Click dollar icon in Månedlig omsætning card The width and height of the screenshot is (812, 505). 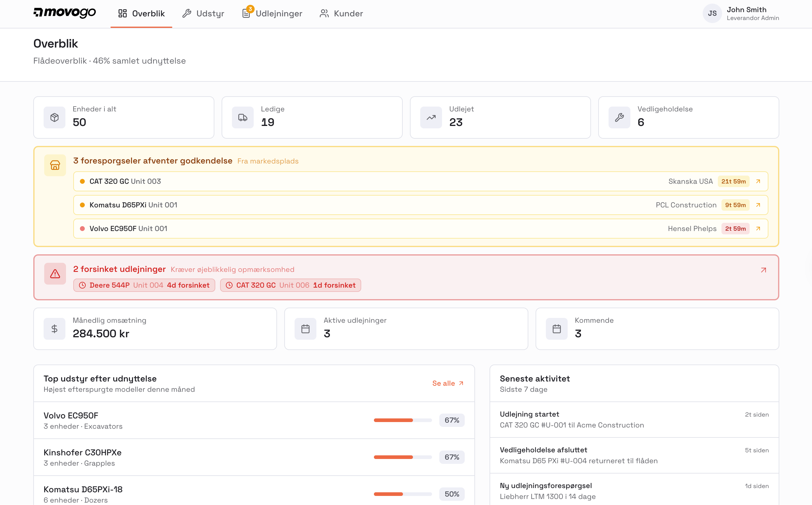[54, 329]
